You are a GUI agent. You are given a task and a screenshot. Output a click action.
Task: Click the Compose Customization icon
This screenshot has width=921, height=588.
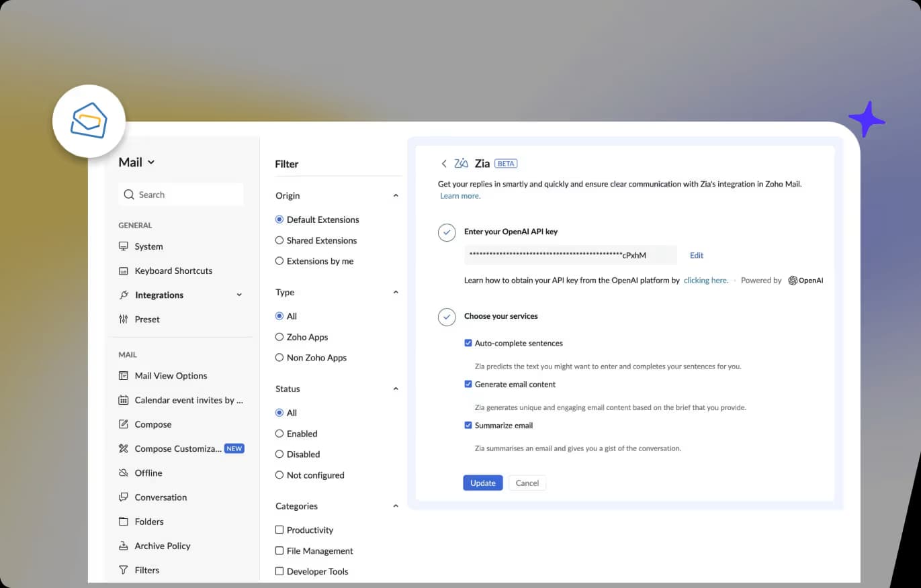coord(124,448)
